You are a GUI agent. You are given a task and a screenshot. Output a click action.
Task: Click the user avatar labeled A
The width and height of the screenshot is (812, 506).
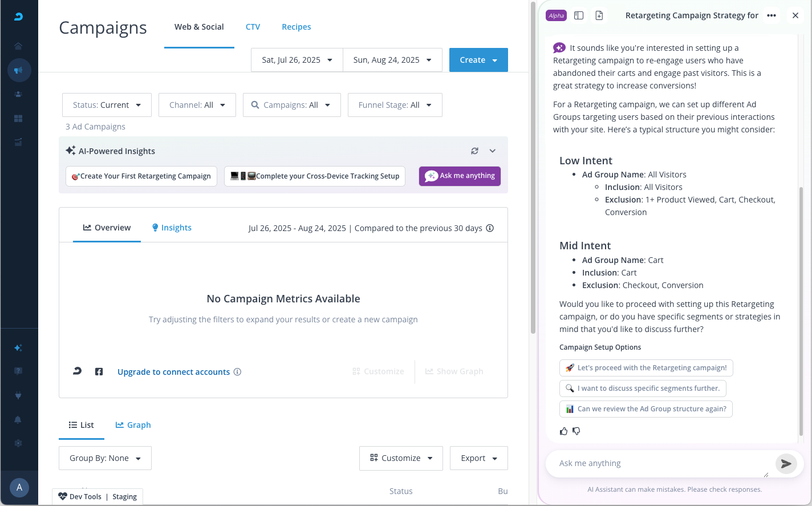pyautogui.click(x=19, y=487)
